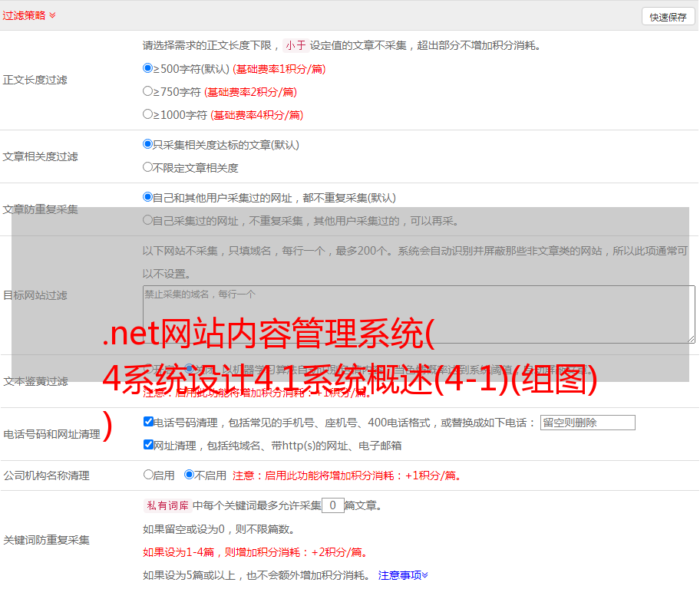Click the red (基础费率2积分/篇) note
The width and height of the screenshot is (700, 589).
pyautogui.click(x=251, y=92)
